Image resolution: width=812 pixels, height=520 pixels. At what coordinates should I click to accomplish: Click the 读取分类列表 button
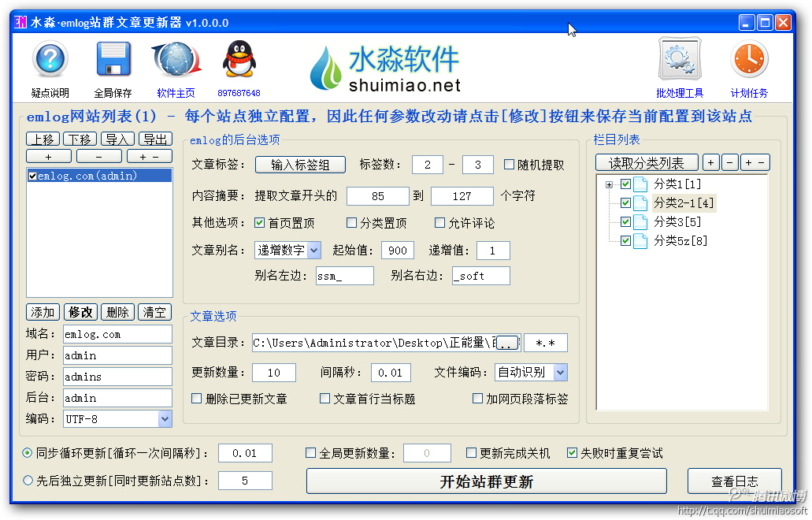tap(647, 163)
